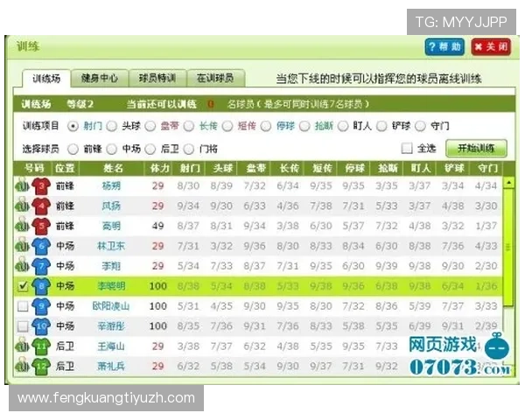
Task: Click the 射门 column header in table
Action: pyautogui.click(x=190, y=168)
